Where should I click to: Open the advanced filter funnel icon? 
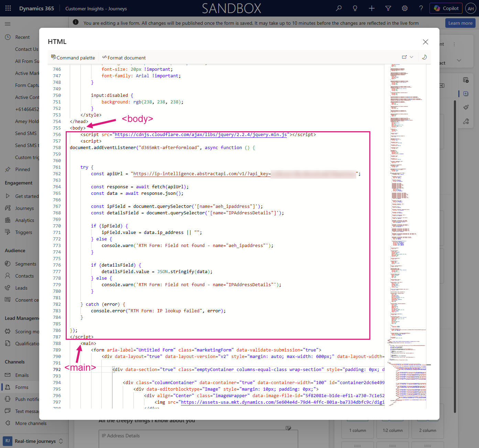point(388,8)
